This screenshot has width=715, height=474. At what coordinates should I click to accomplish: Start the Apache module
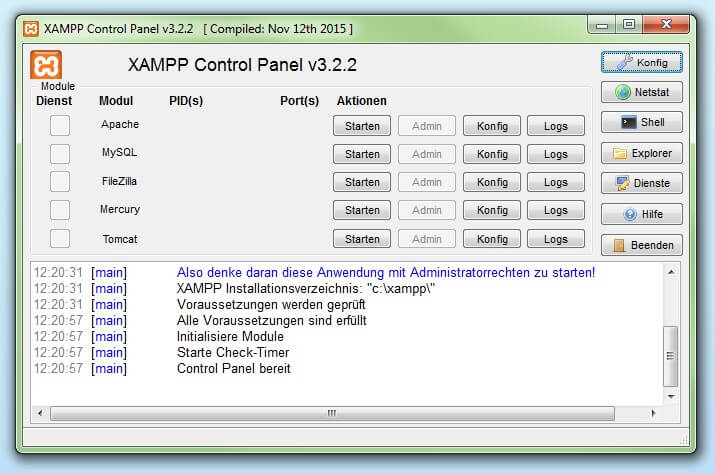362,126
